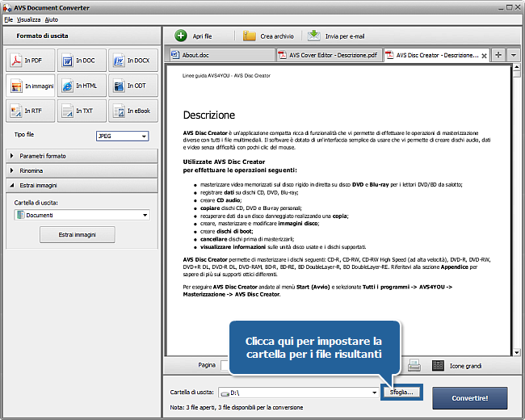Click the Sfoglia... browse button

[x=401, y=393]
